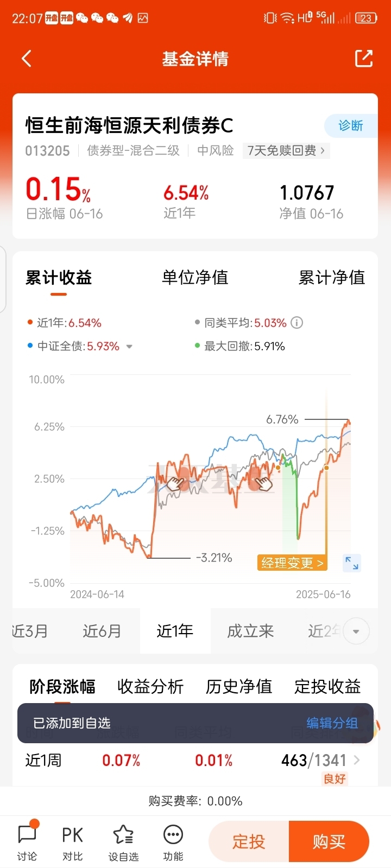Expand more time period options
This screenshot has width=391, height=868.
(x=356, y=631)
